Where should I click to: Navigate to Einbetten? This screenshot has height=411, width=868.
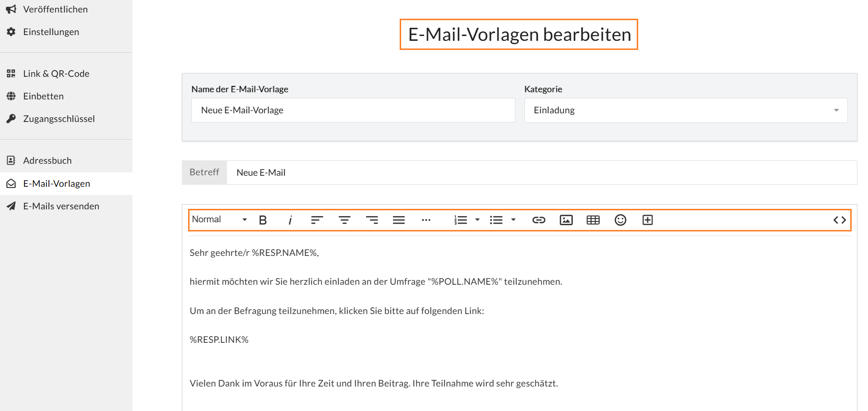coord(43,96)
